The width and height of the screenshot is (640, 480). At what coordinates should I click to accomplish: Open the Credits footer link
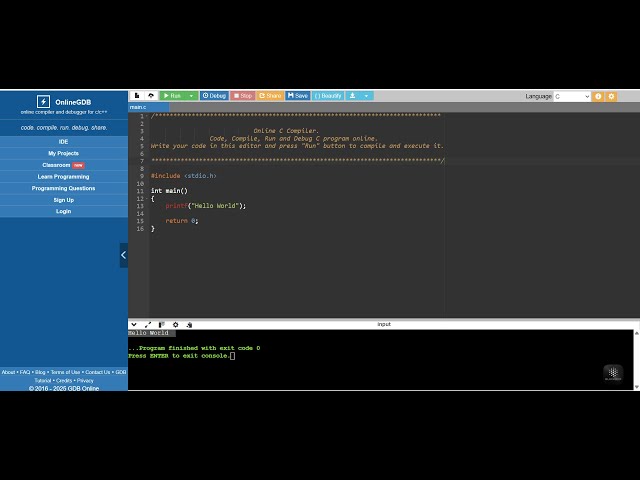click(64, 380)
